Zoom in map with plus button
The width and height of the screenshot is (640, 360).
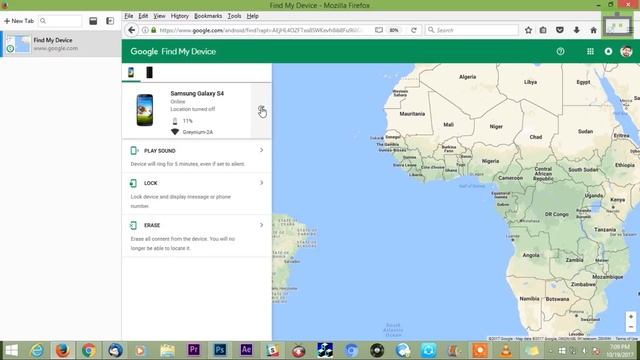(x=631, y=317)
